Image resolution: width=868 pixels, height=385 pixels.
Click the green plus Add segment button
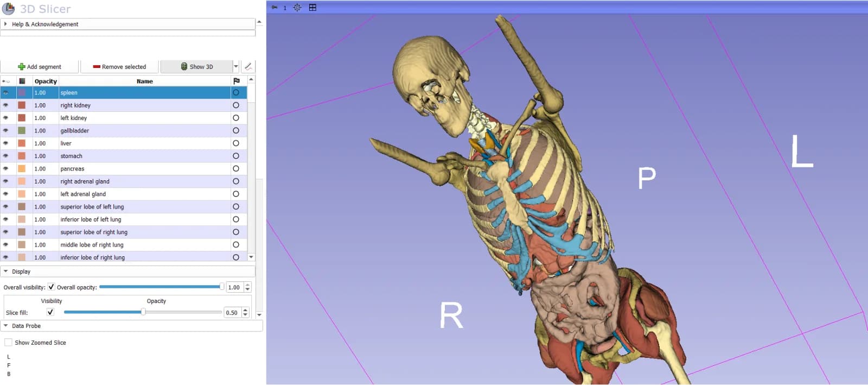point(40,67)
